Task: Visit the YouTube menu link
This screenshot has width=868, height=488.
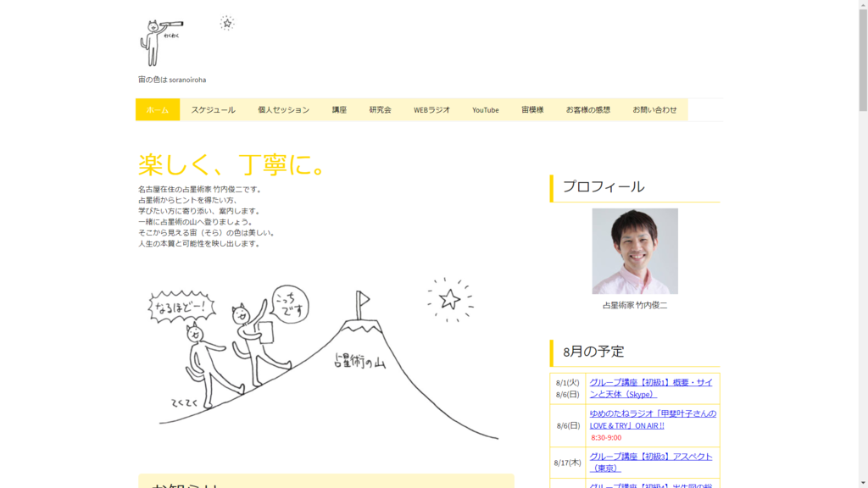Action: coord(486,109)
